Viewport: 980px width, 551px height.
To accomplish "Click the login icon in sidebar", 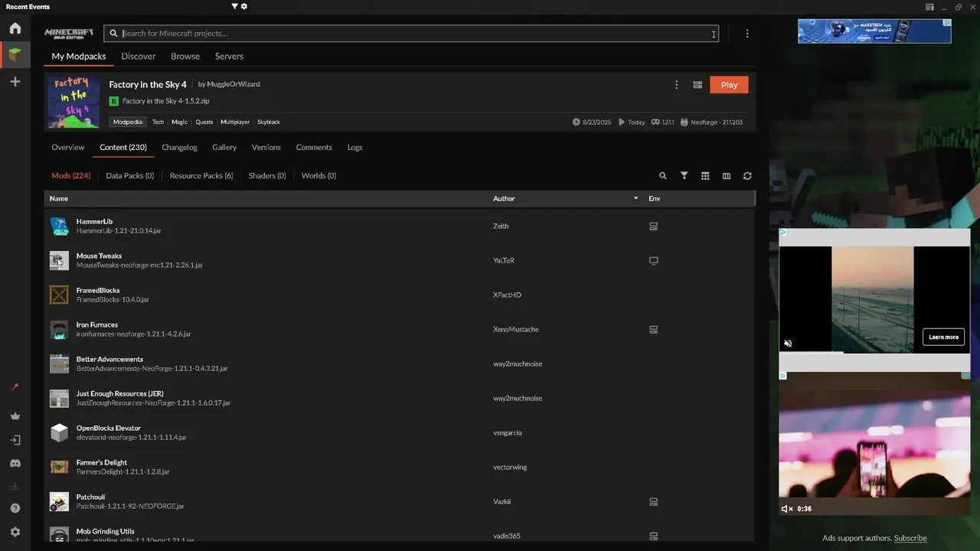I will [x=15, y=440].
